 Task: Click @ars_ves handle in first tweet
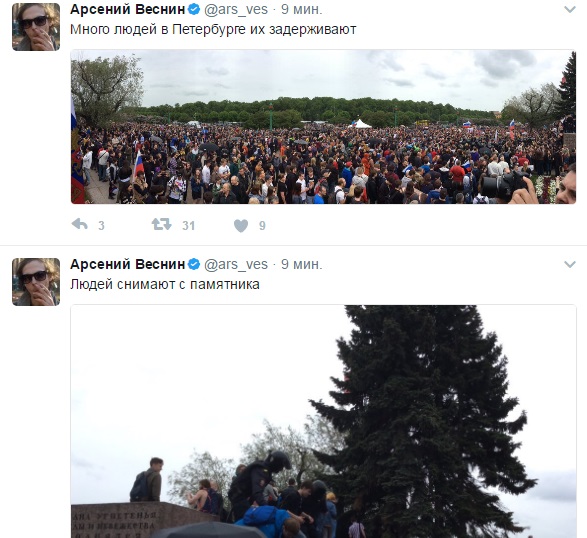click(236, 10)
